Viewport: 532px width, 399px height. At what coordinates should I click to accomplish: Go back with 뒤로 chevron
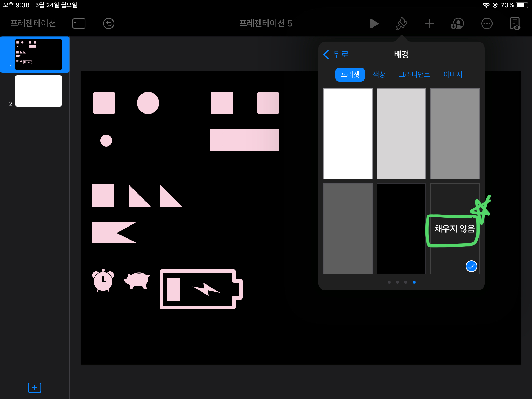pyautogui.click(x=336, y=54)
